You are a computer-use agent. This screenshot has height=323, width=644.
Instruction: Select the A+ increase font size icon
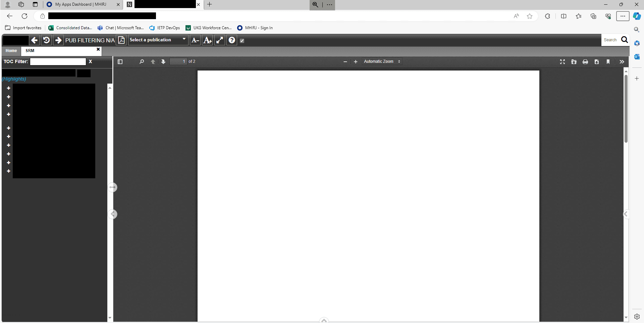pos(207,40)
